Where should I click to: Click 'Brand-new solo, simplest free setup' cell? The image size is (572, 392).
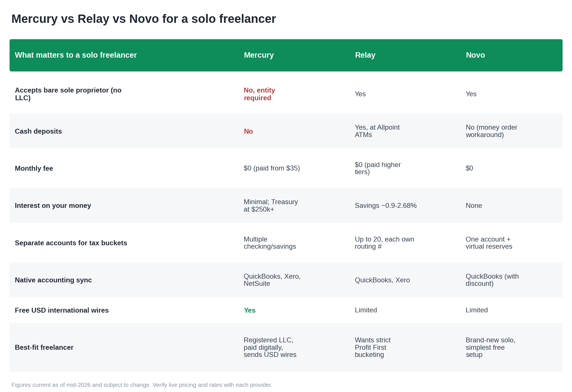click(x=490, y=347)
